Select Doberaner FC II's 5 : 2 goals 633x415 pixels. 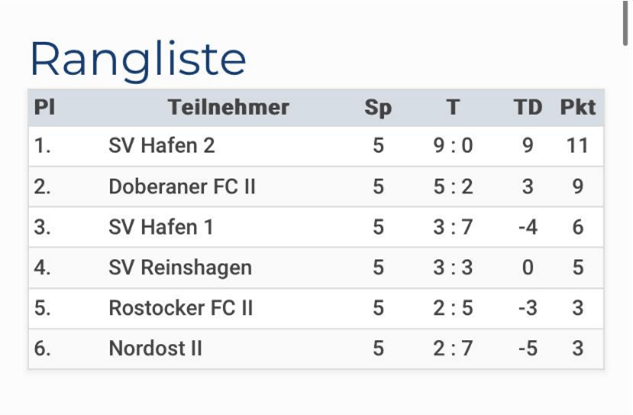453,187
